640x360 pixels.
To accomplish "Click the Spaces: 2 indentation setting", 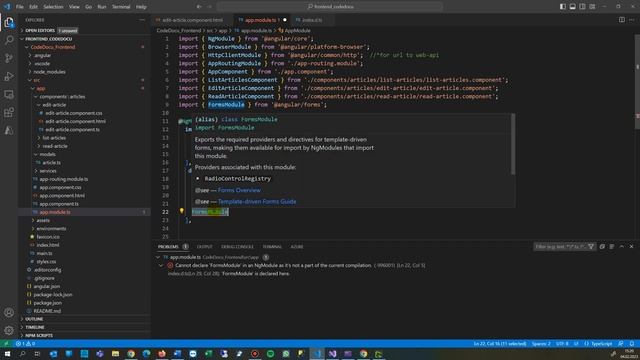I will tap(541, 344).
